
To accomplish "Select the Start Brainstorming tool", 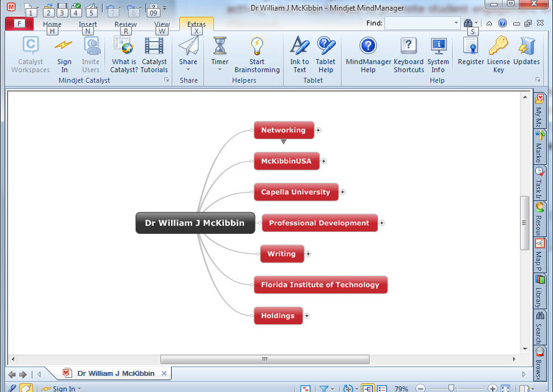I will tap(257, 54).
